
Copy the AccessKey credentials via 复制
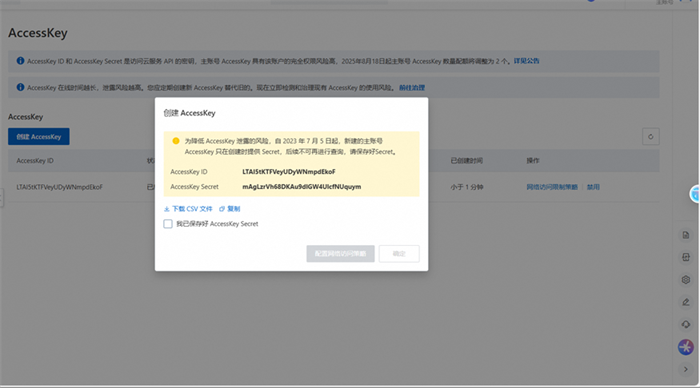[229, 209]
